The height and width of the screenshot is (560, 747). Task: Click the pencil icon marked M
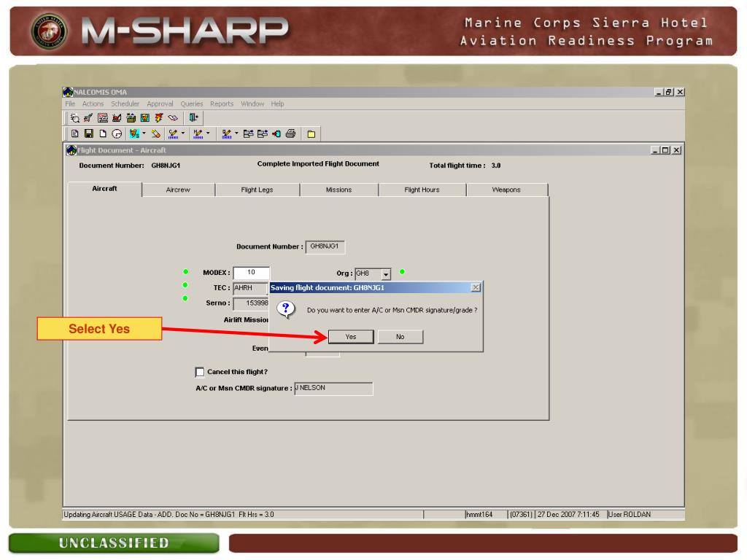coord(198,134)
